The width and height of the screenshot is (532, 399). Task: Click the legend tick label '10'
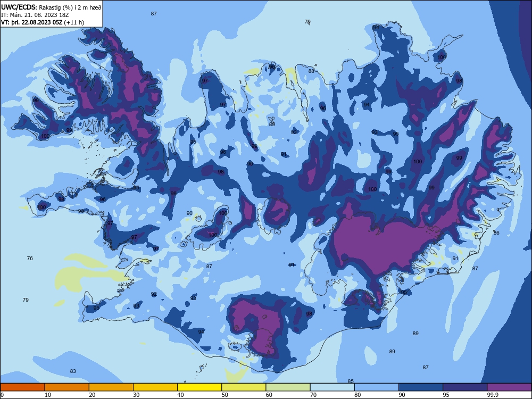pos(48,395)
